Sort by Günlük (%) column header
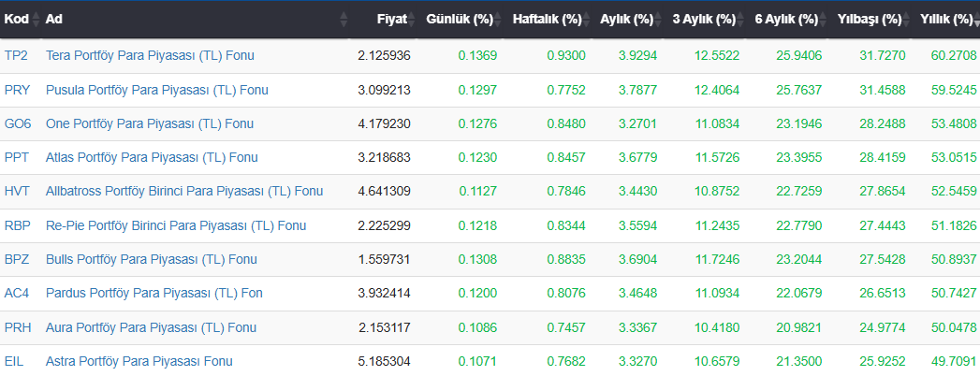980x376 pixels. pyautogui.click(x=460, y=20)
